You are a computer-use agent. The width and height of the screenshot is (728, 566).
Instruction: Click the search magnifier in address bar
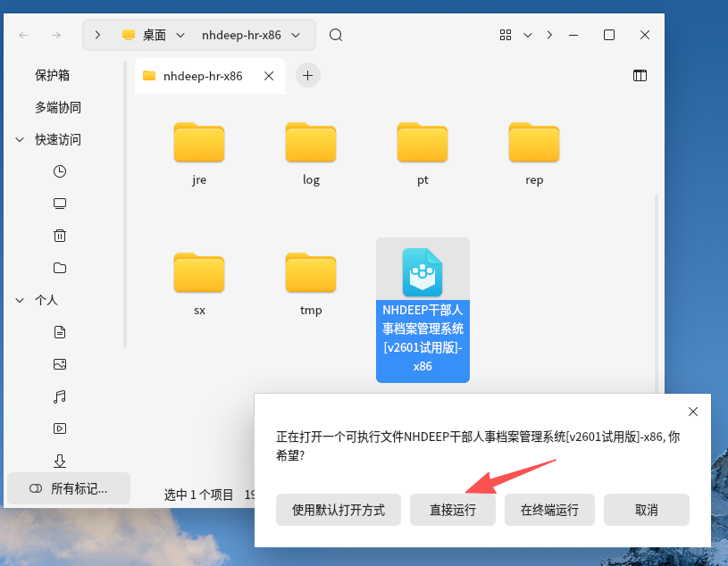point(335,35)
